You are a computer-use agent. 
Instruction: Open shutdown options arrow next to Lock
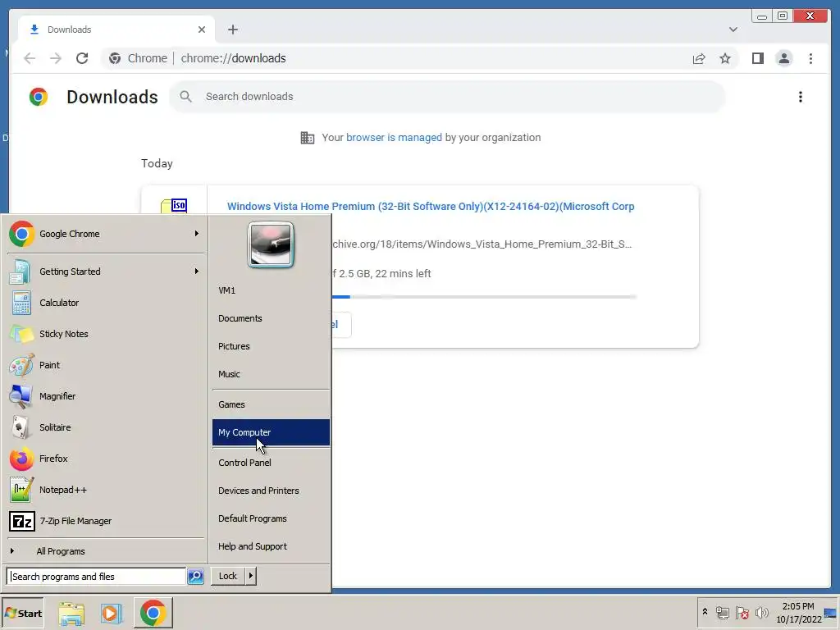click(x=251, y=577)
